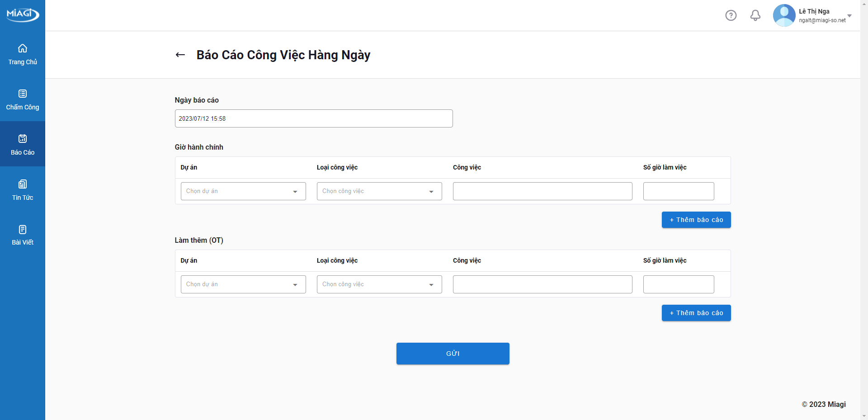
Task: Open Chọn công việc dropdown in Giờ hành chính
Action: point(379,191)
